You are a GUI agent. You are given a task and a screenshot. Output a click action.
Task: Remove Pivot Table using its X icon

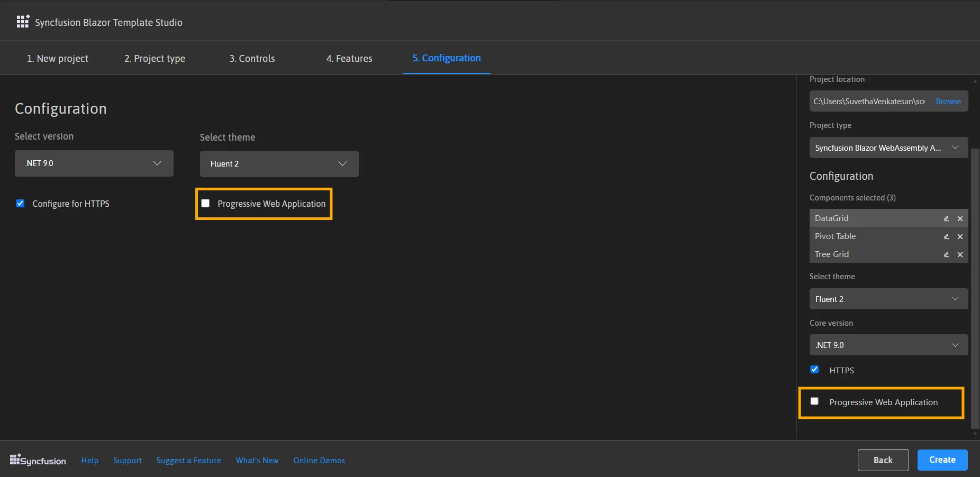(960, 236)
